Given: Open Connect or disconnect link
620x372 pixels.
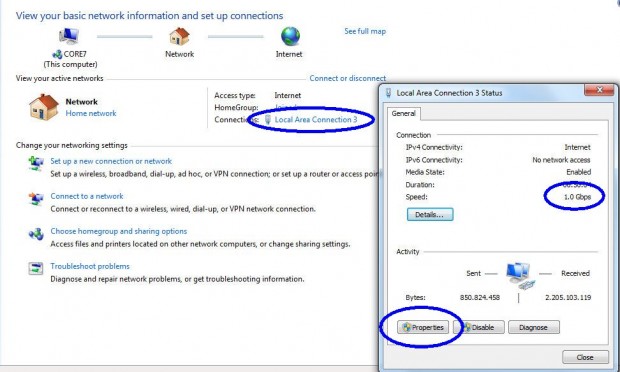Looking at the screenshot, I should click(x=348, y=78).
